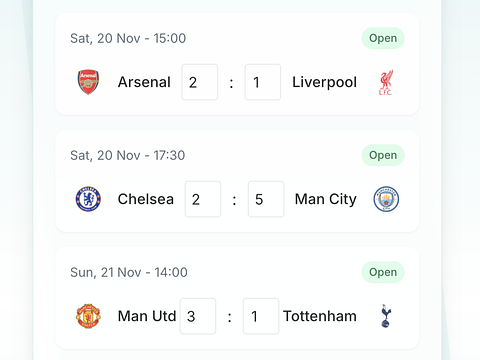Image resolution: width=480 pixels, height=360 pixels.
Task: Select Liverpool's score input showing 1
Action: [x=263, y=82]
